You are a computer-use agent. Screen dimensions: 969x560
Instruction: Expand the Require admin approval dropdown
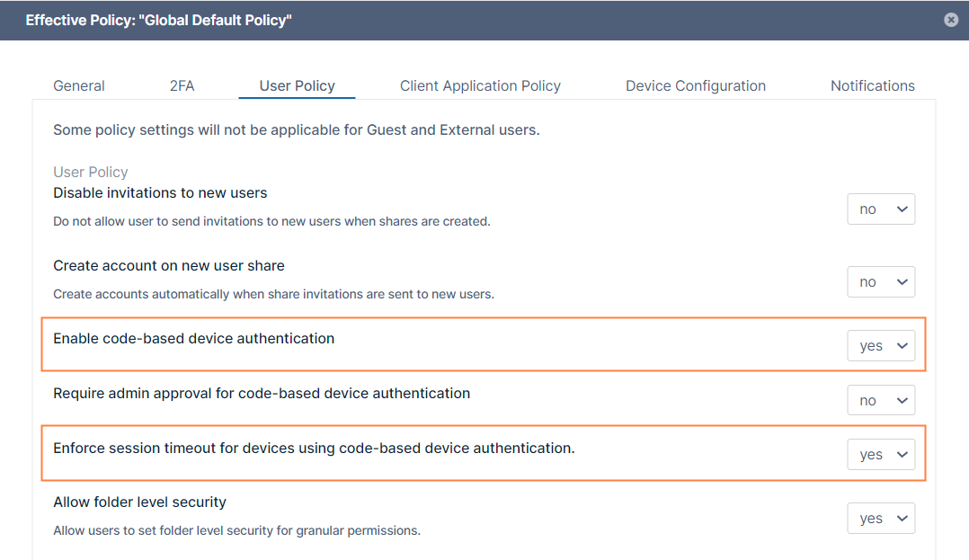(x=881, y=401)
